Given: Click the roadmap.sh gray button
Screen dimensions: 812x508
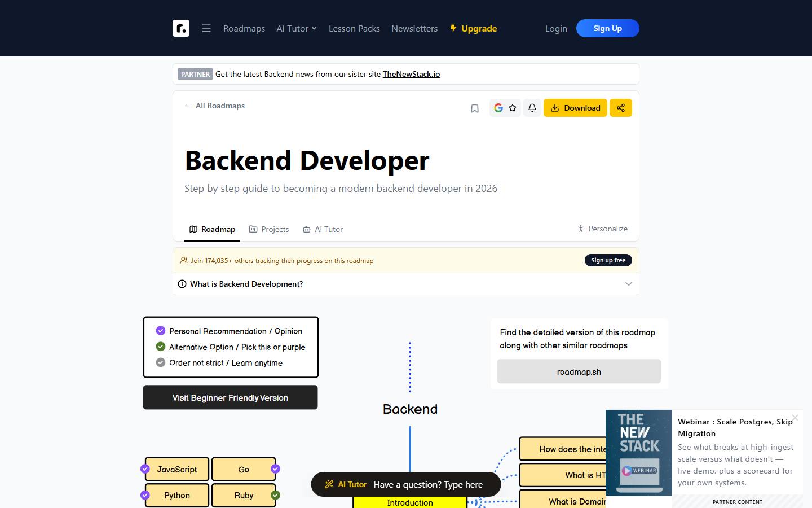Looking at the screenshot, I should tap(579, 371).
